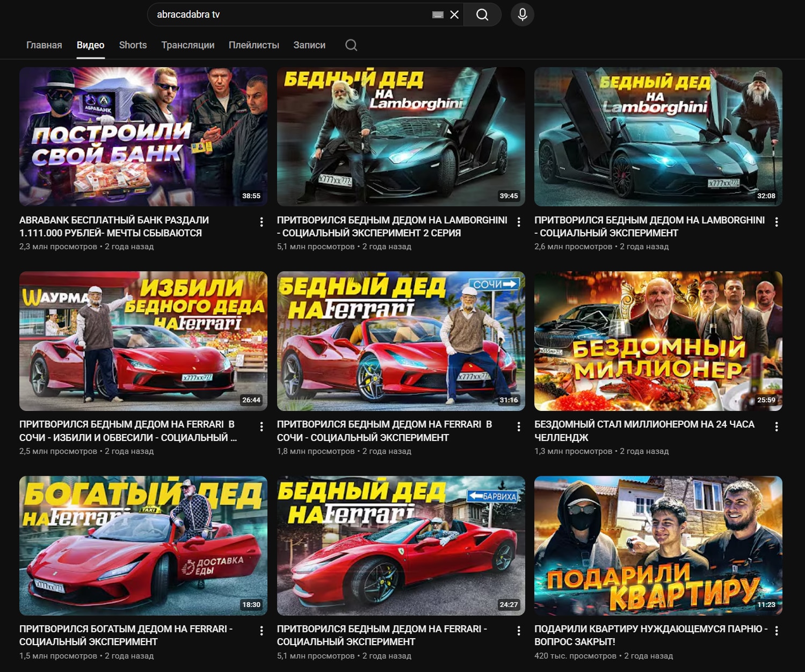Screen dimensions: 805x672
Task: Switch to the Записи tab
Action: pos(309,45)
